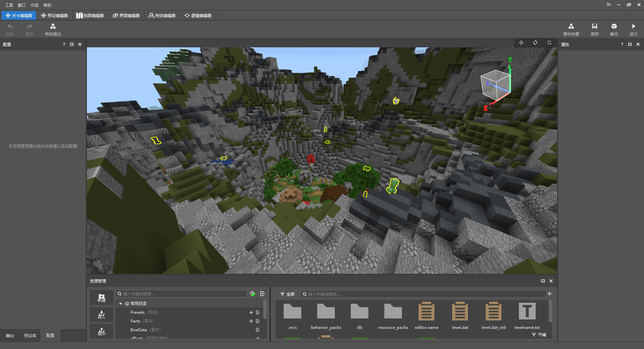Screen dimensions: 644x349
Task: Switch to the 逻辑编辑器 tab
Action: coord(198,15)
